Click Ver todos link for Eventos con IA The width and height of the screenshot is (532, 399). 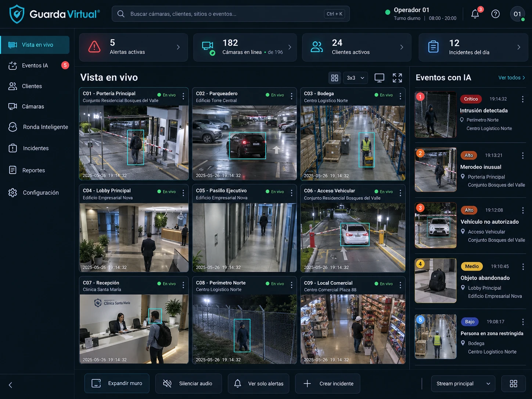[x=511, y=78]
